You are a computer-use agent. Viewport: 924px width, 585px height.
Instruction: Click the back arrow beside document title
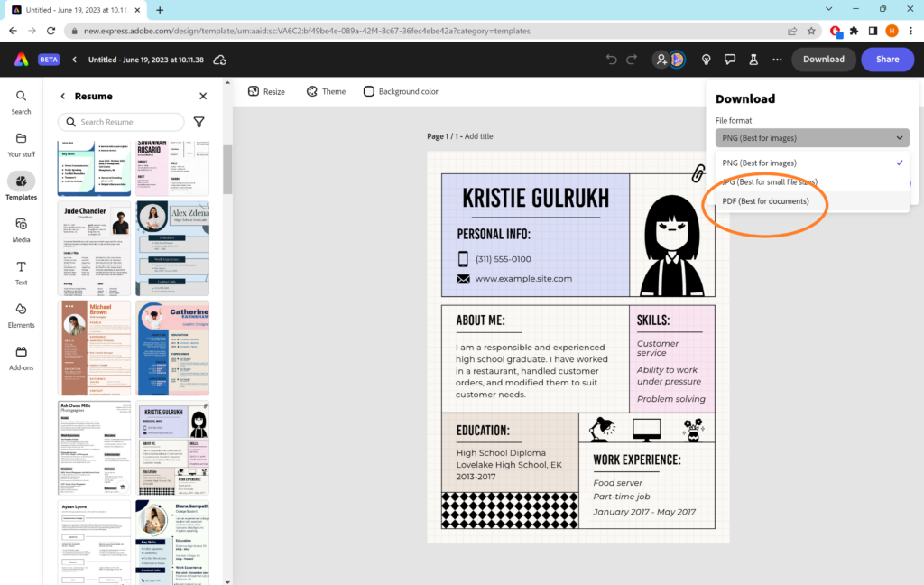coord(74,60)
